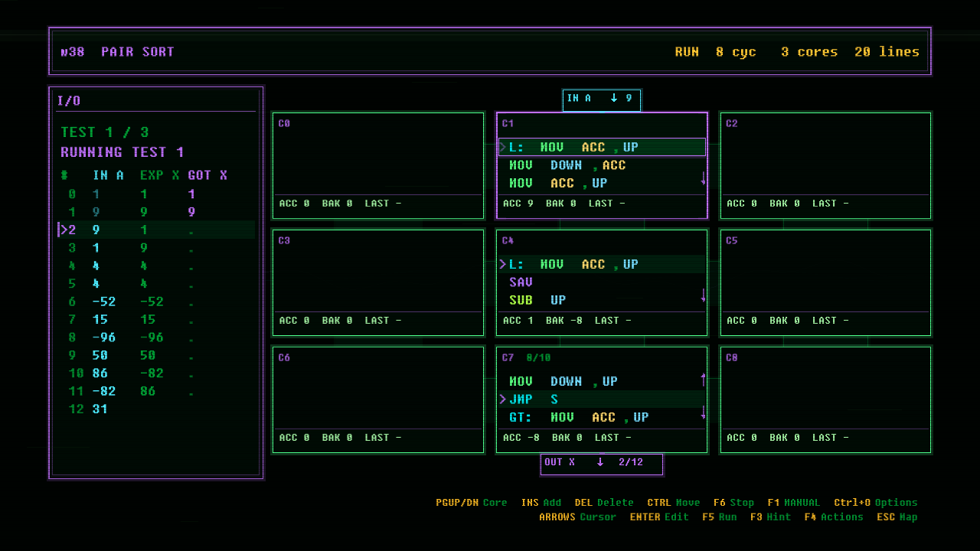Select empty core C3
Image resolution: width=980 pixels, height=551 pixels.
[378, 282]
